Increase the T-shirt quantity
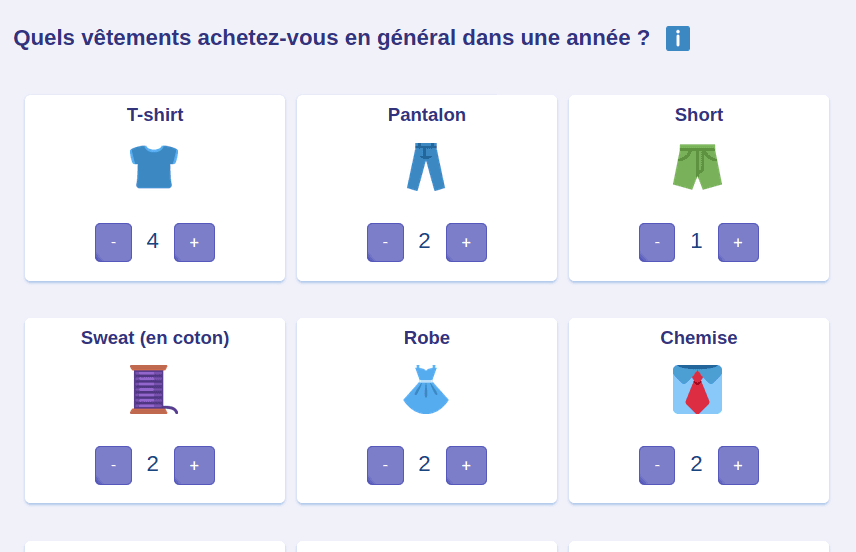This screenshot has width=856, height=552. tap(194, 242)
